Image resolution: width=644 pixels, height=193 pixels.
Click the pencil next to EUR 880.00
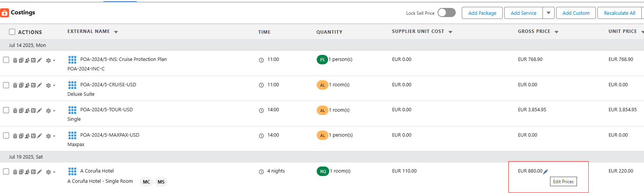(546, 171)
